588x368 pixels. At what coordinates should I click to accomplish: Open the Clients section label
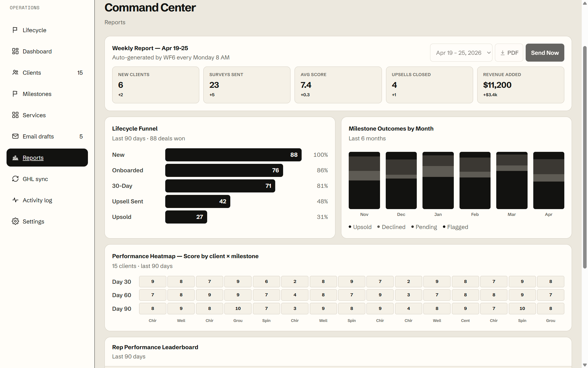tap(32, 73)
